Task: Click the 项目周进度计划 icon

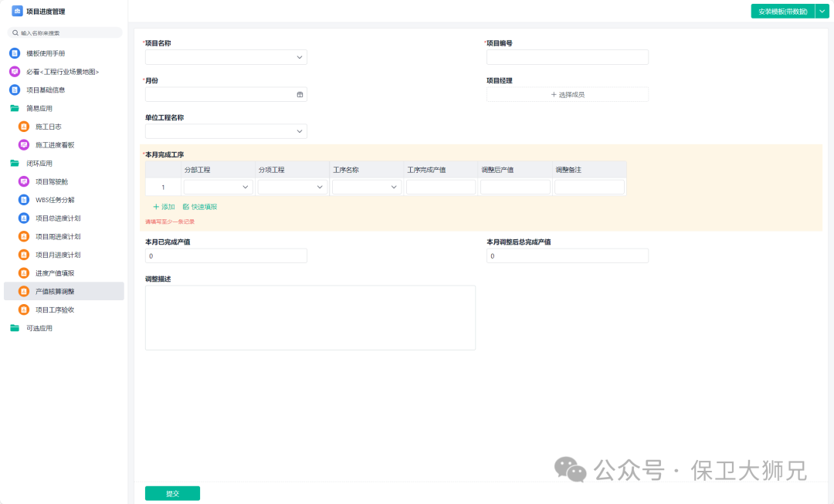Action: click(24, 237)
